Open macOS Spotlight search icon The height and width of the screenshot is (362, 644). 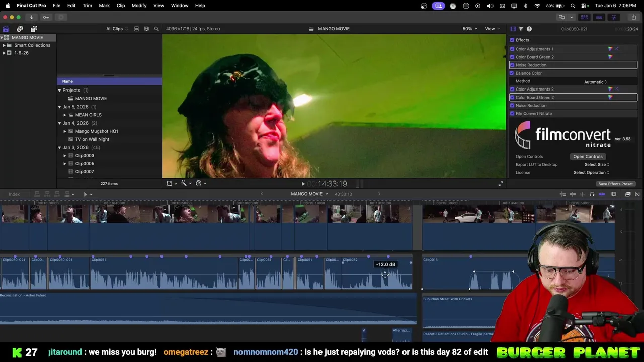[573, 6]
